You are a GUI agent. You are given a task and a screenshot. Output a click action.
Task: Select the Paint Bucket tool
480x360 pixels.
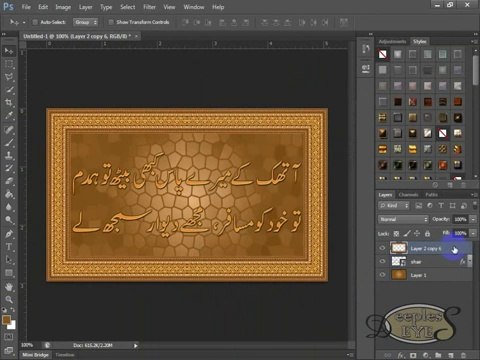pos(9,194)
